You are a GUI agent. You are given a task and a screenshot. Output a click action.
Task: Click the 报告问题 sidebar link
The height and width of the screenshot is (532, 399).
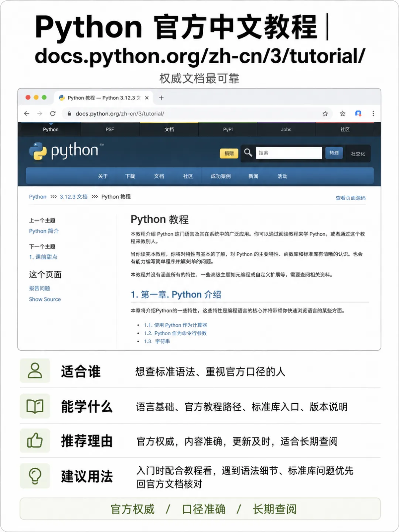tap(40, 288)
